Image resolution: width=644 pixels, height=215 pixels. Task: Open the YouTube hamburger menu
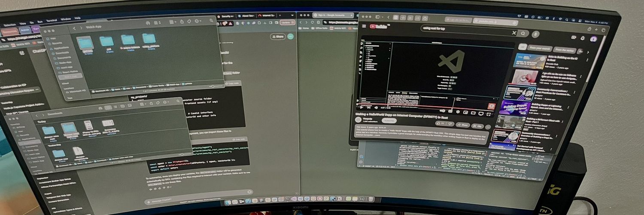[x=364, y=26]
